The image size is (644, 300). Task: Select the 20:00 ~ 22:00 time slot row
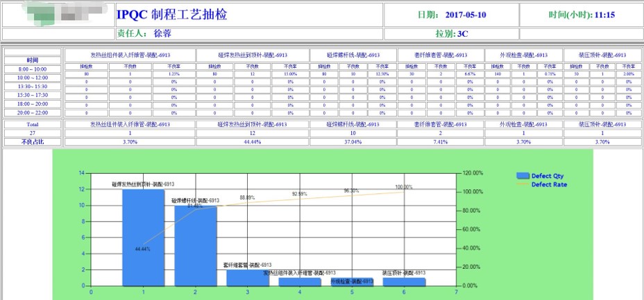pyautogui.click(x=33, y=112)
